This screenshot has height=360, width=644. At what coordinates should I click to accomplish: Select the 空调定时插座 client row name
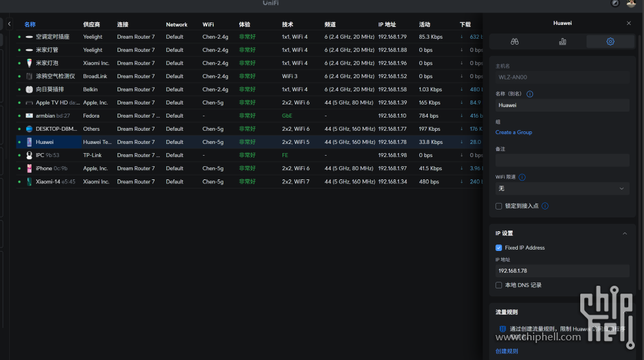(53, 37)
